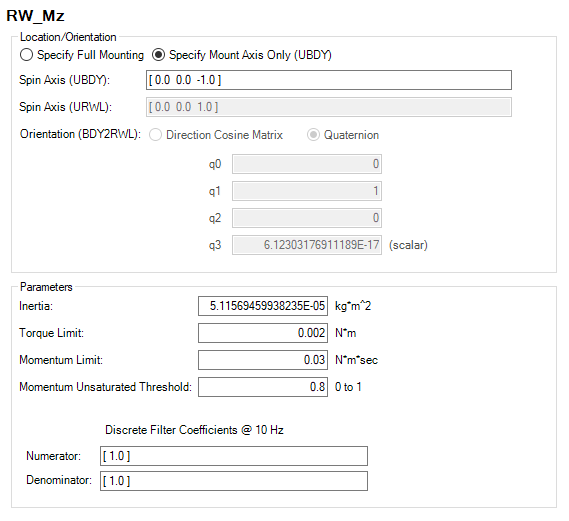Image resolution: width=569 pixels, height=521 pixels.
Task: Click the q0 quaternion field
Action: (x=307, y=164)
